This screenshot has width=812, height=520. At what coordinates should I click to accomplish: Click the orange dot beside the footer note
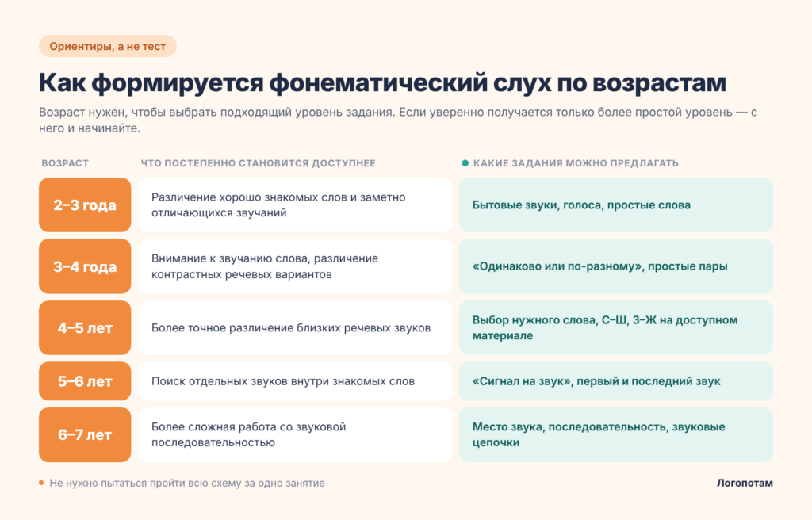[41, 483]
